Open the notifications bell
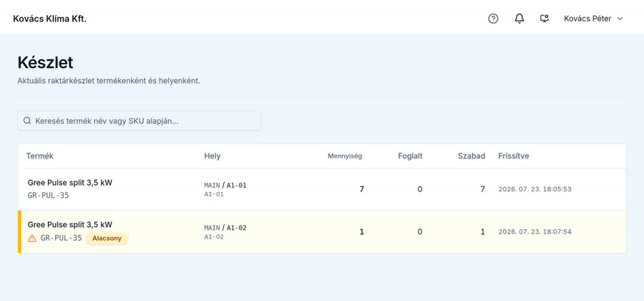Screen dimensions: 644x301 (519, 19)
